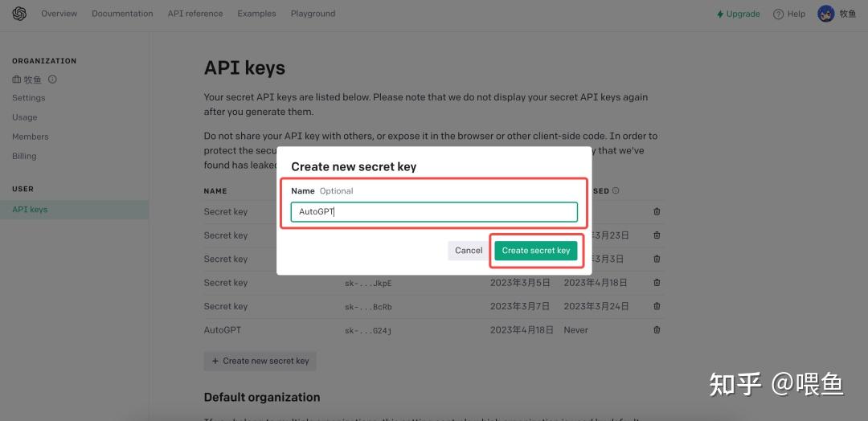Open the Documentation tab
The height and width of the screenshot is (421, 868).
(x=122, y=14)
